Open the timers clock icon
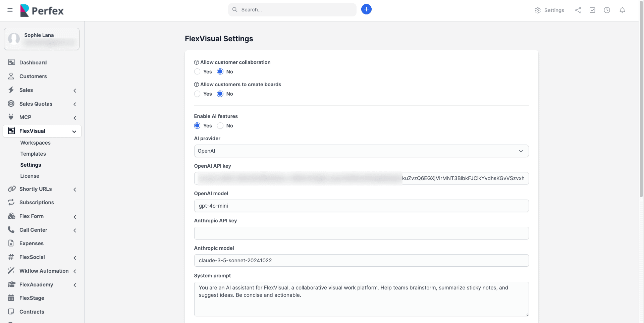644x323 pixels. click(607, 10)
